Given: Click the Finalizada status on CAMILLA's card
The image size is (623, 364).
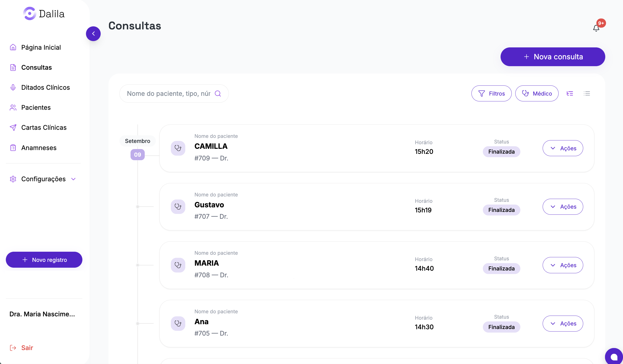Looking at the screenshot, I should click(501, 152).
